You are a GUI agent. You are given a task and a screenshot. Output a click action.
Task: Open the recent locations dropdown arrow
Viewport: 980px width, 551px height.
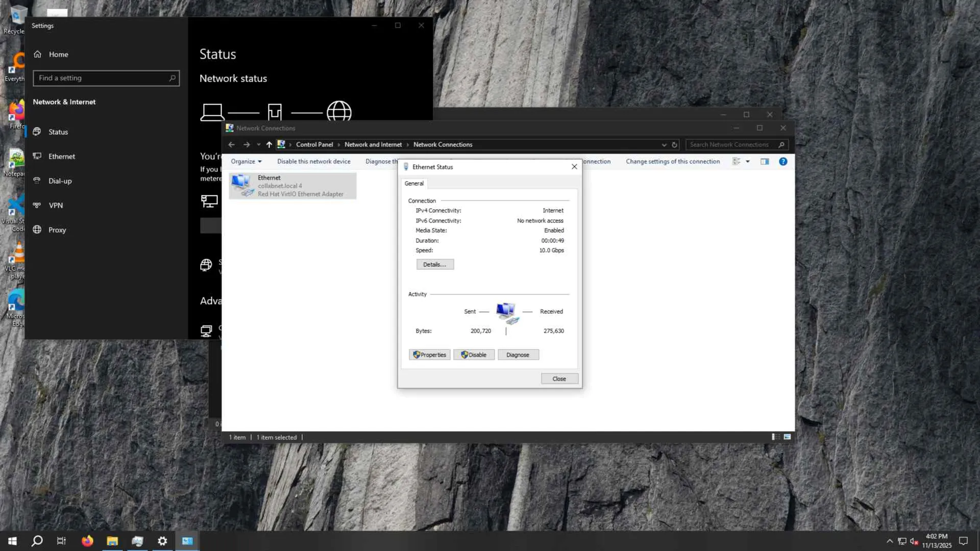[x=258, y=145]
